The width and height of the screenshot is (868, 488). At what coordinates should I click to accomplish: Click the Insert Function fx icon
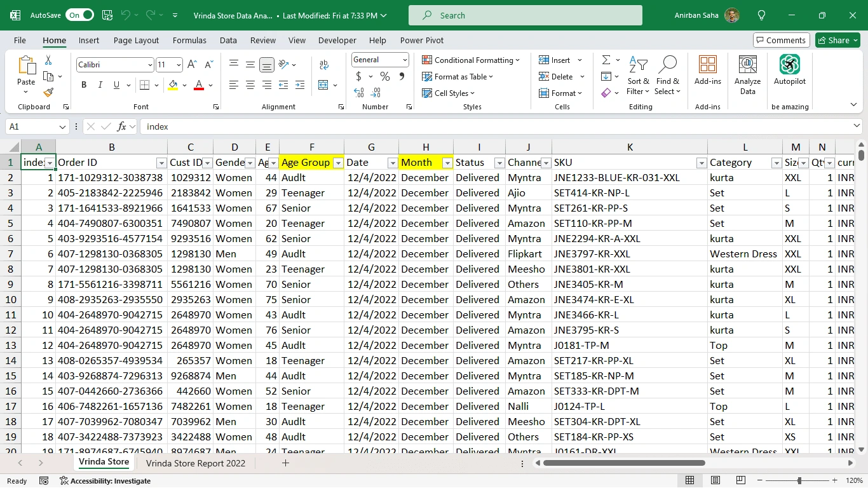coord(121,126)
